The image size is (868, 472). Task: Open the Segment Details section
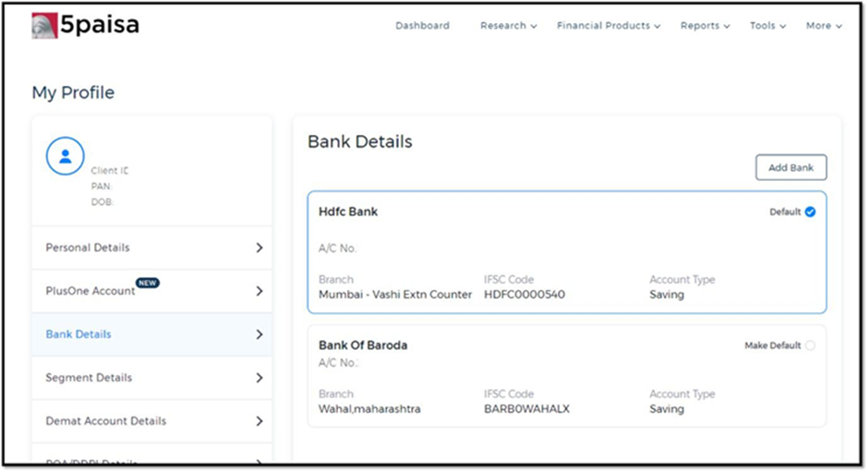(151, 378)
